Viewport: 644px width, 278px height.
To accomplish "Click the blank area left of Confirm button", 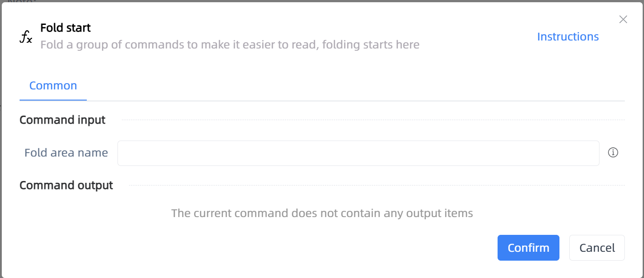I will tap(258, 248).
